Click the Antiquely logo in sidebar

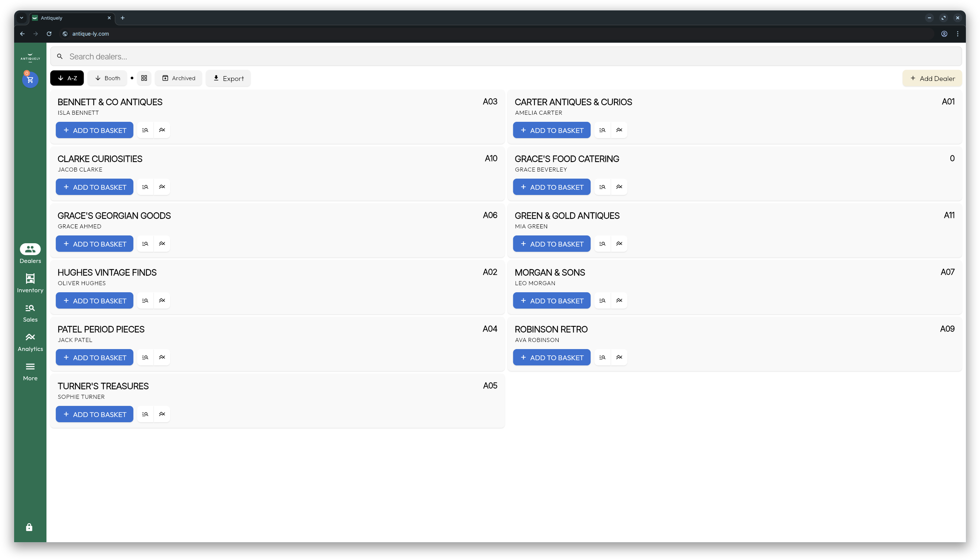pyautogui.click(x=30, y=57)
